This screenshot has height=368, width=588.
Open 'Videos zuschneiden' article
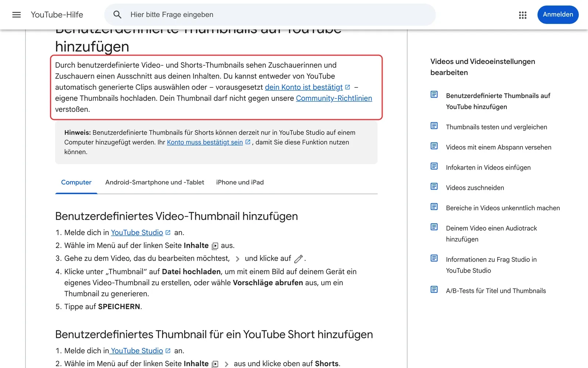click(x=475, y=188)
